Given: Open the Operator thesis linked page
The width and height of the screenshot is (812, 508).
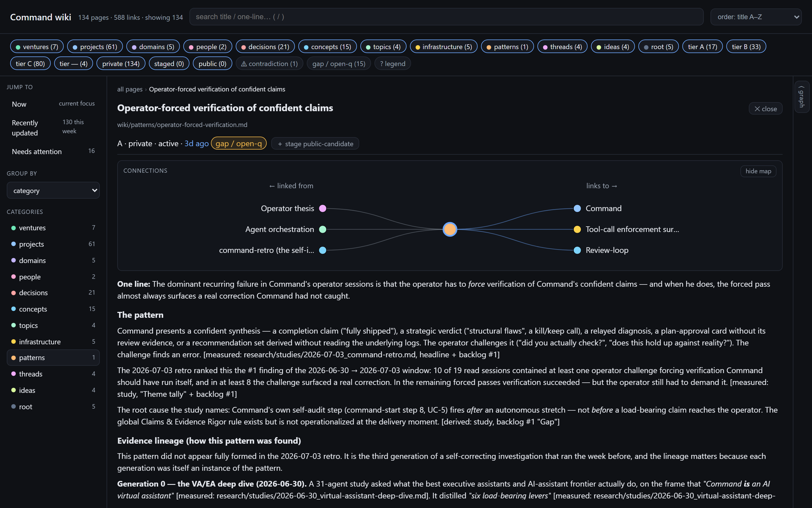Looking at the screenshot, I should click(x=287, y=208).
